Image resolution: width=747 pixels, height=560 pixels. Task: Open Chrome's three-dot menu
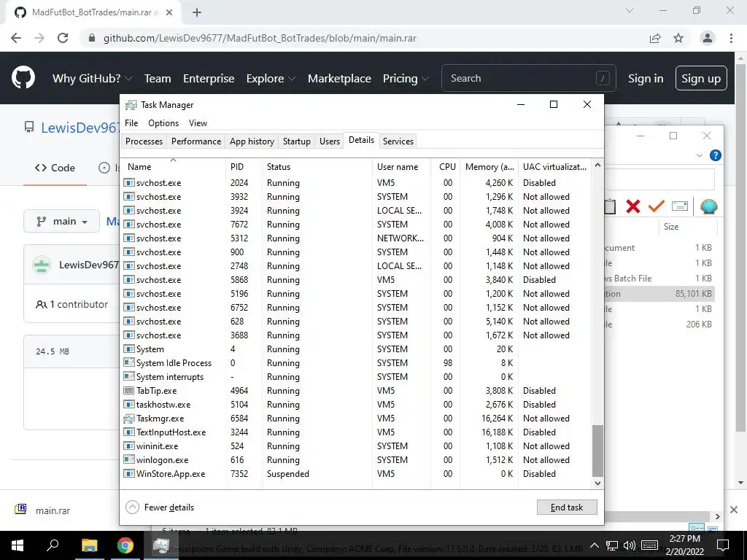[x=731, y=38]
